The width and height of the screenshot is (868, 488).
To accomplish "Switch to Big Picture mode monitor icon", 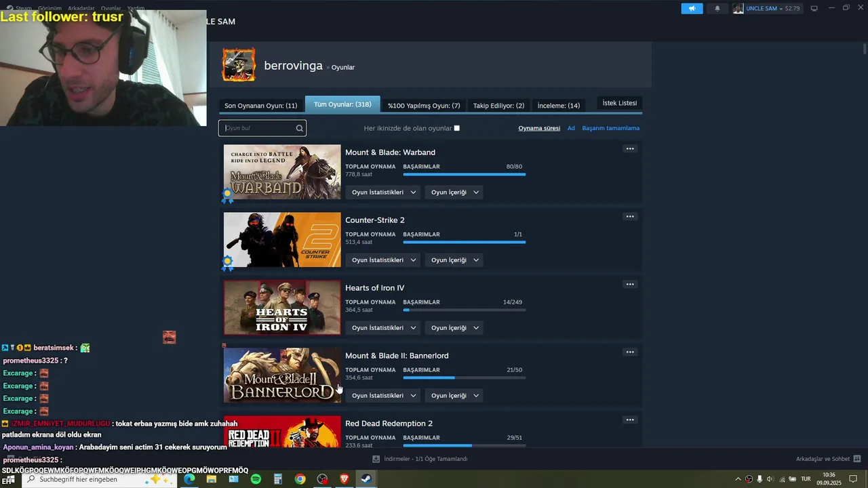I will (x=814, y=8).
